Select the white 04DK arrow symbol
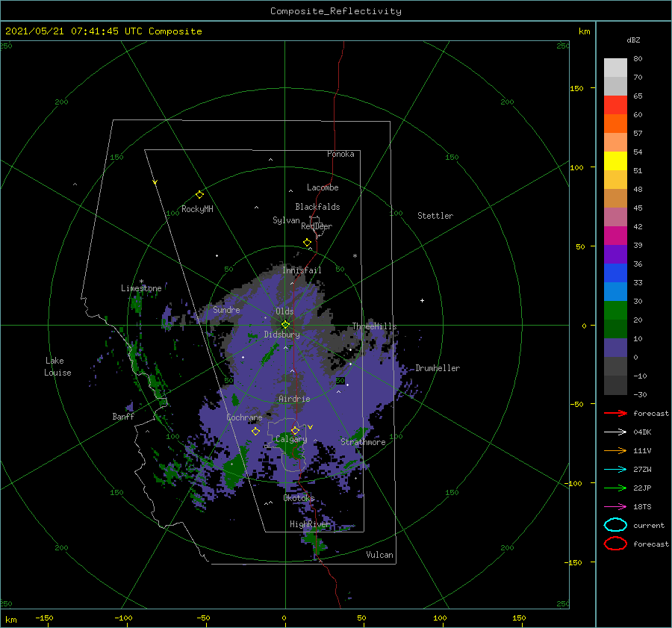The image size is (672, 628). click(x=615, y=432)
